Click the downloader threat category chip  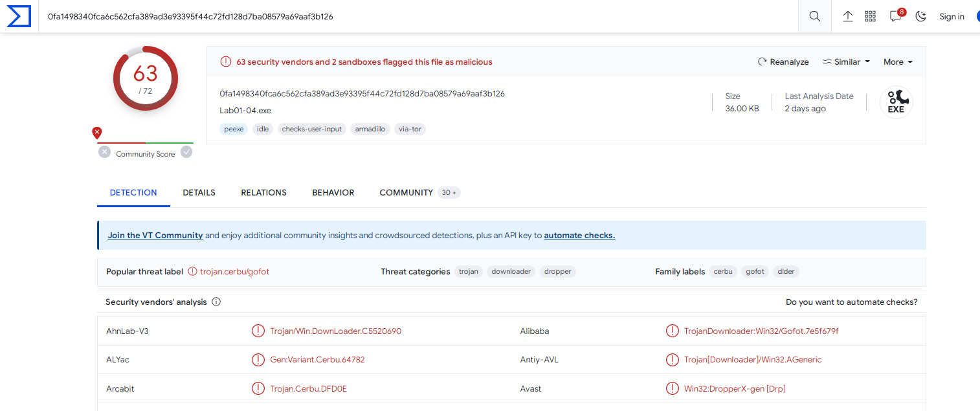tap(511, 272)
